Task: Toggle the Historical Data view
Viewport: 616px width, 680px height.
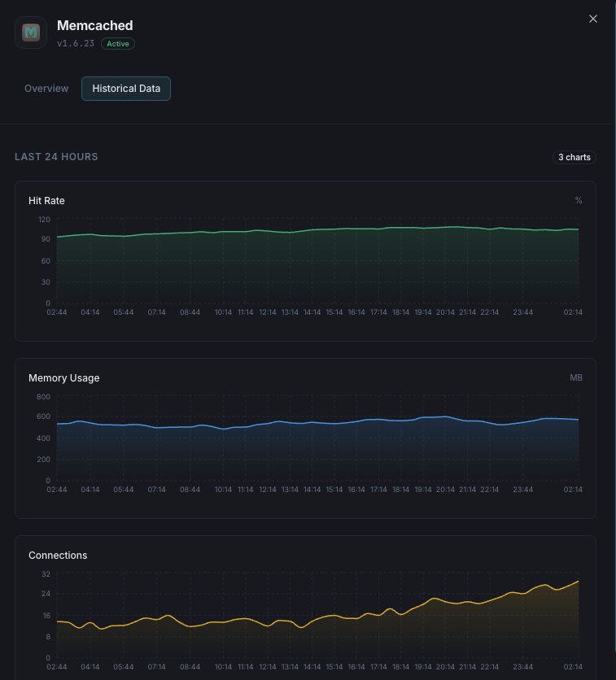Action: (125, 88)
